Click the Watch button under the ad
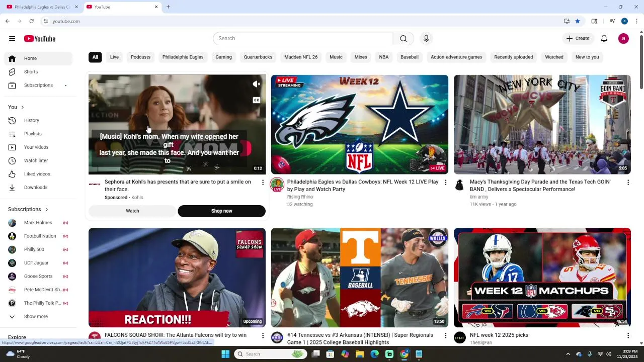This screenshot has height=362, width=644. click(x=132, y=211)
